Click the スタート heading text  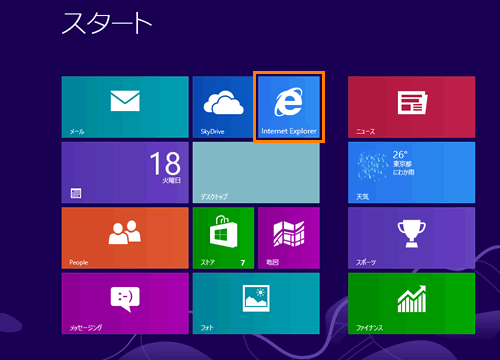click(x=107, y=23)
